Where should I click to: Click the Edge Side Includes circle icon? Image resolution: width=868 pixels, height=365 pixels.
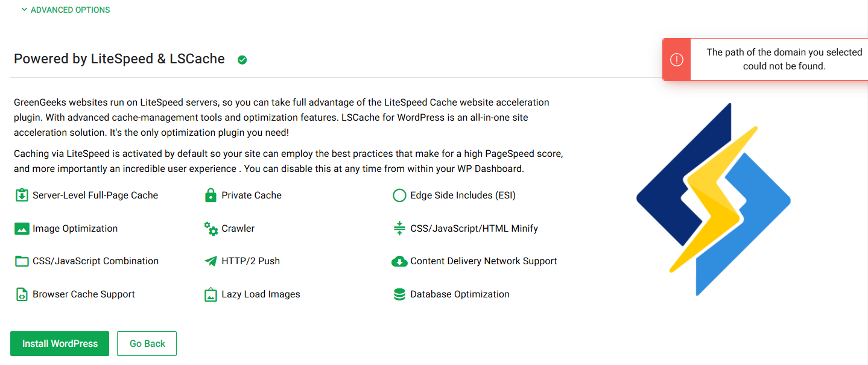[x=399, y=195]
